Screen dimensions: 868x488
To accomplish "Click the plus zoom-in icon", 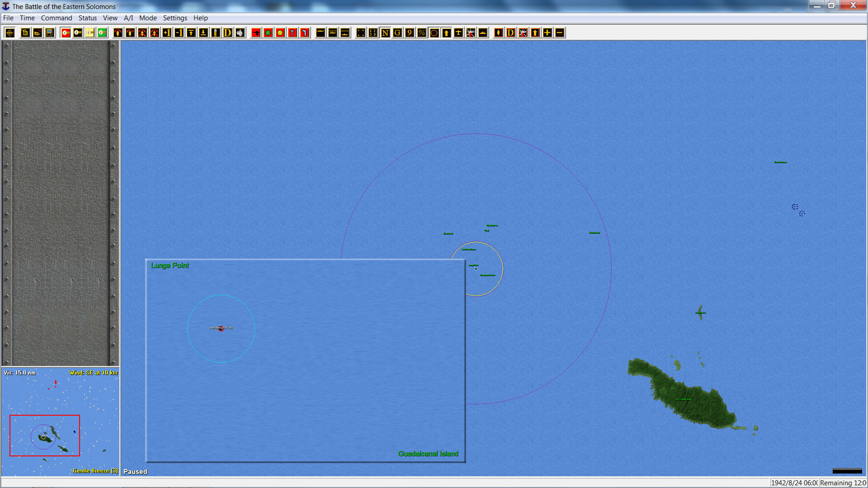I will click(547, 33).
